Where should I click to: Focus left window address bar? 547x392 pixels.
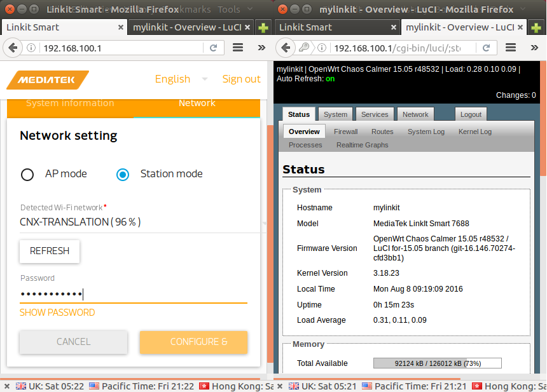(x=121, y=48)
